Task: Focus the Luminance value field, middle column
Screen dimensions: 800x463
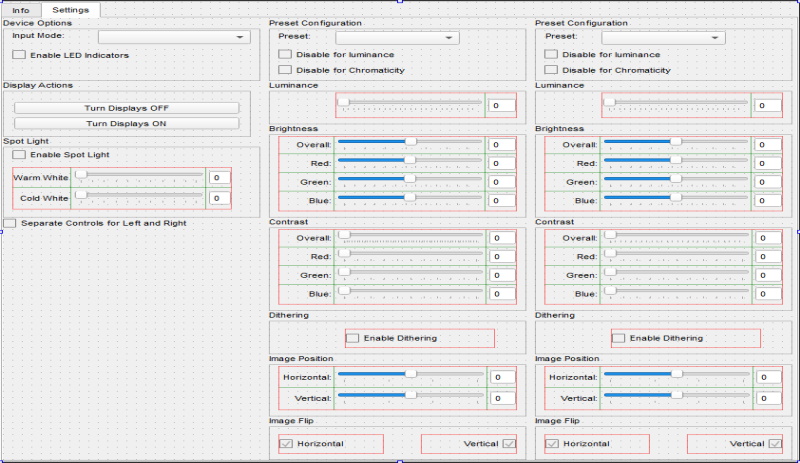Action: click(501, 106)
